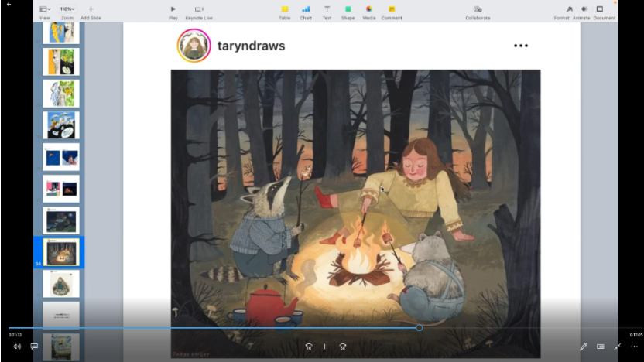Add a Text box
The image size is (644, 362).
tap(327, 12)
